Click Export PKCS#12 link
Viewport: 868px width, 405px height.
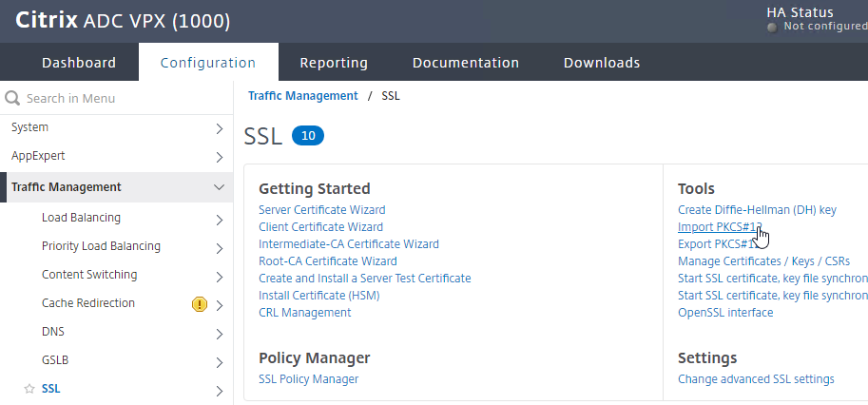pos(720,244)
